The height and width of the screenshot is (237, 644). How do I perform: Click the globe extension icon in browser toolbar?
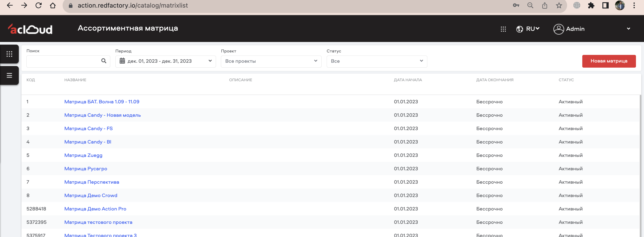[x=577, y=6]
